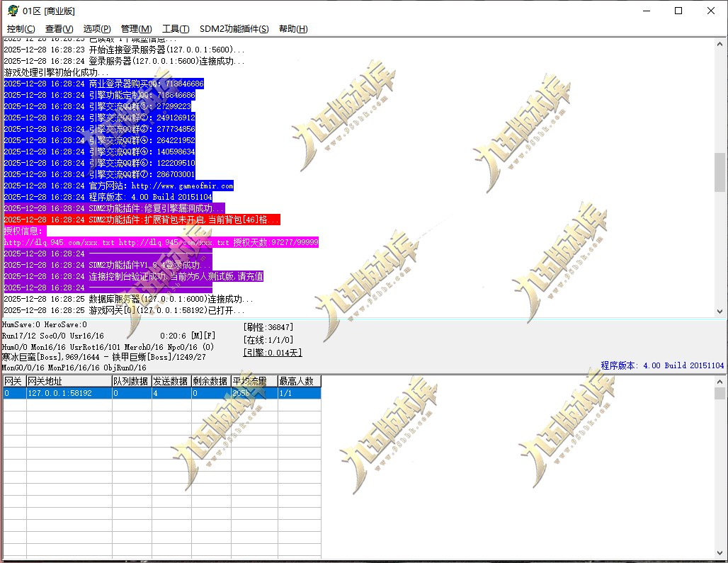728x563 pixels.
Task: Click the 游戏处理引擎初始化成功 log line
Action: (56, 72)
